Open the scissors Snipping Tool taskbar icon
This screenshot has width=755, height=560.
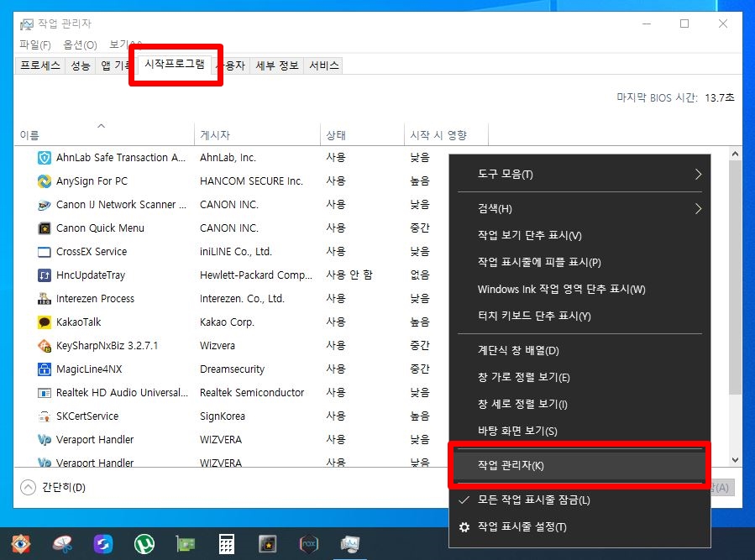click(62, 544)
